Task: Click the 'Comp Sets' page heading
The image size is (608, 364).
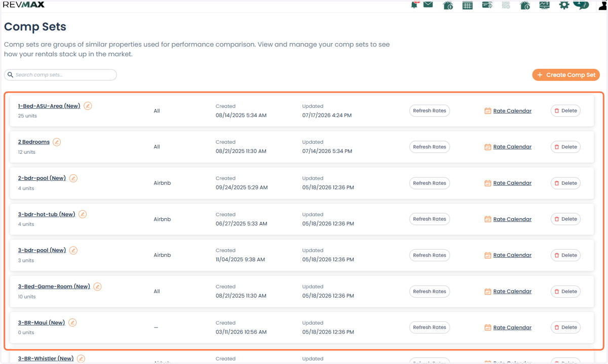Action: pos(35,27)
